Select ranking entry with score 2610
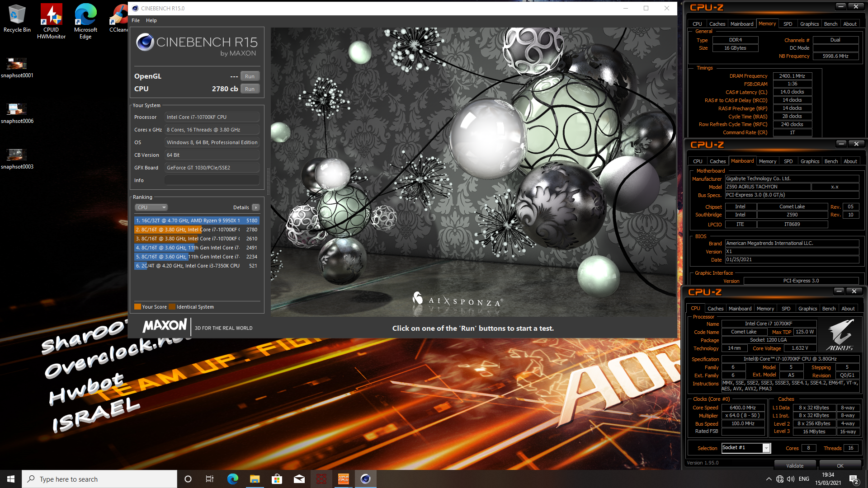Image resolution: width=868 pixels, height=488 pixels. point(197,239)
